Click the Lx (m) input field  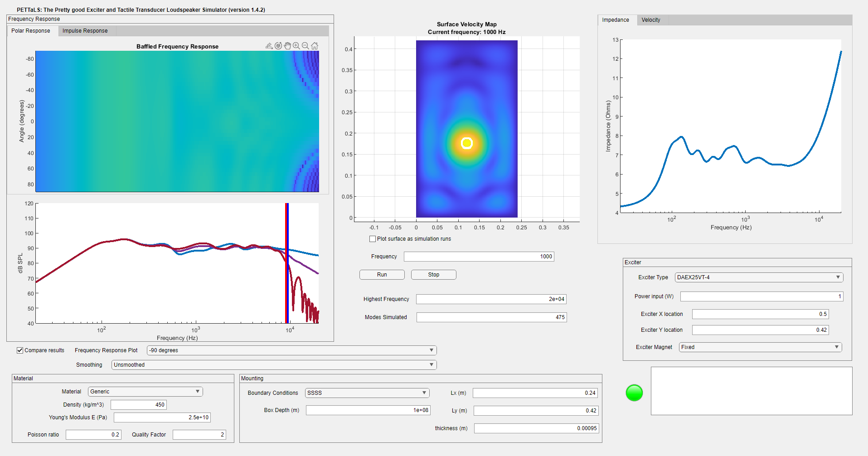[535, 393]
